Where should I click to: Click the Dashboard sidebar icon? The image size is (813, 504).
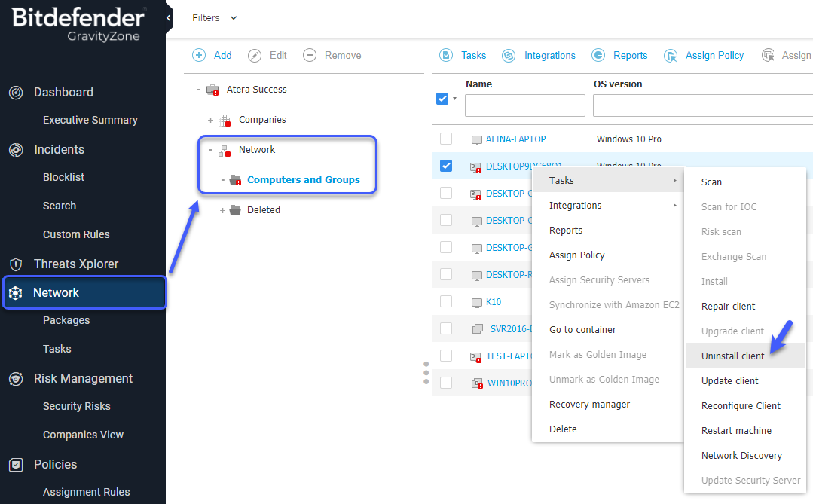16,93
